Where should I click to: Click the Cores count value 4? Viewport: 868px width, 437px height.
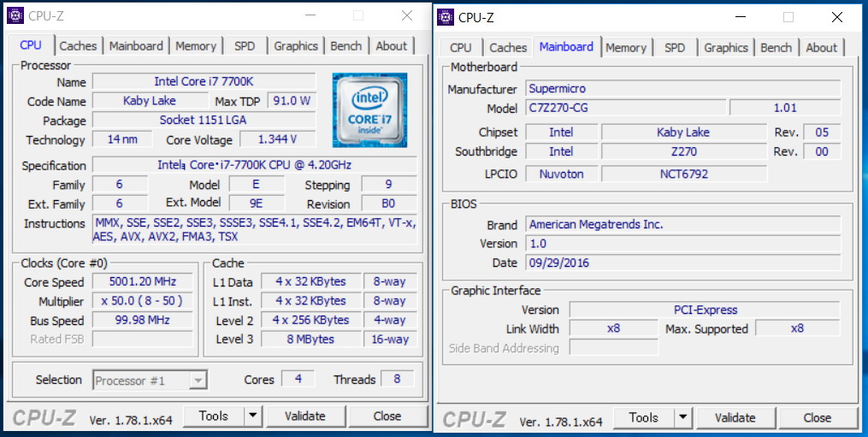coord(298,379)
